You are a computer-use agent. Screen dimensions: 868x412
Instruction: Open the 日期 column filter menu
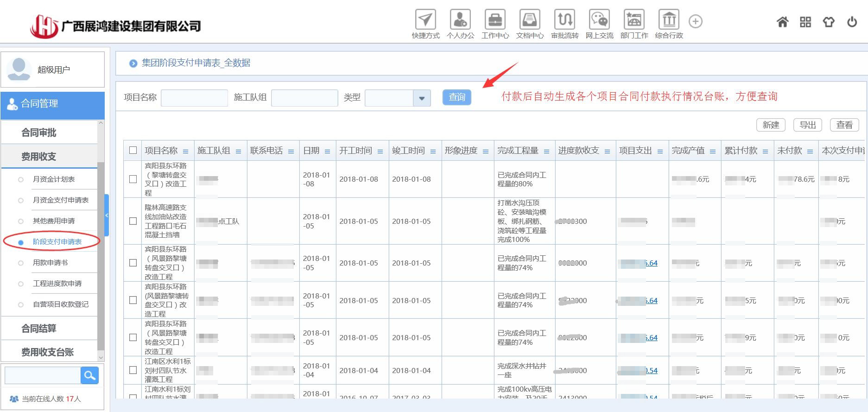(x=327, y=152)
